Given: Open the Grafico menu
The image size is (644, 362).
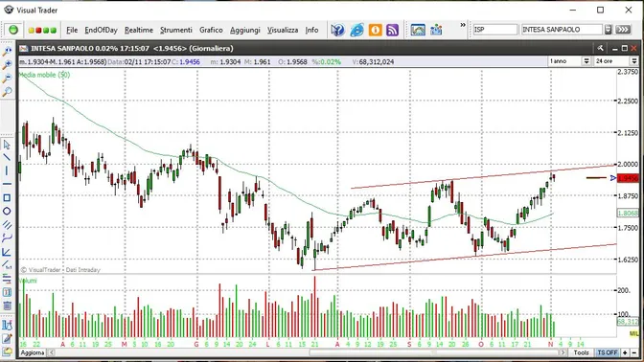Looking at the screenshot, I should coord(211,30).
